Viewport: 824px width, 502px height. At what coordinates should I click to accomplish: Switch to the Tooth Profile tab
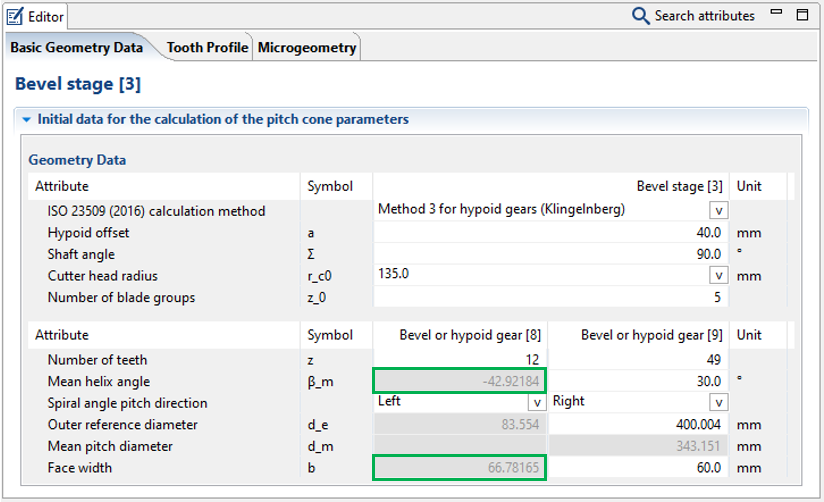(207, 47)
